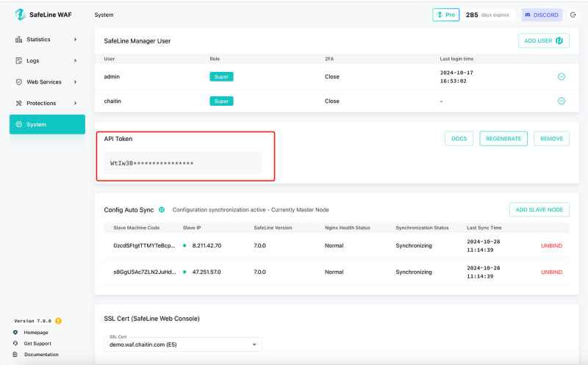
Task: Open Get Support link in sidebar
Action: 37,343
